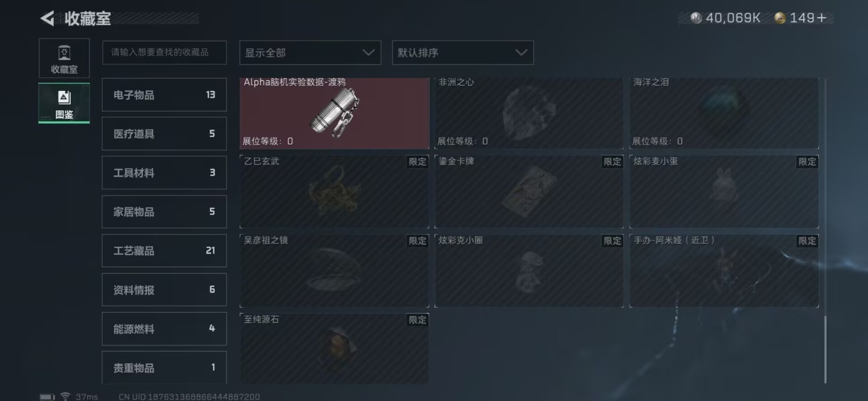Select the 工艺藏品 category
The image size is (868, 401).
point(164,251)
